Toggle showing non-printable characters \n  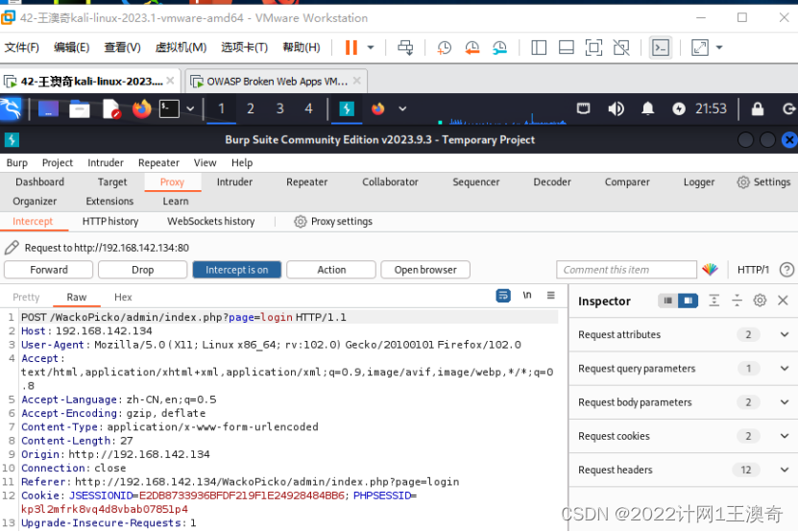pyautogui.click(x=527, y=295)
